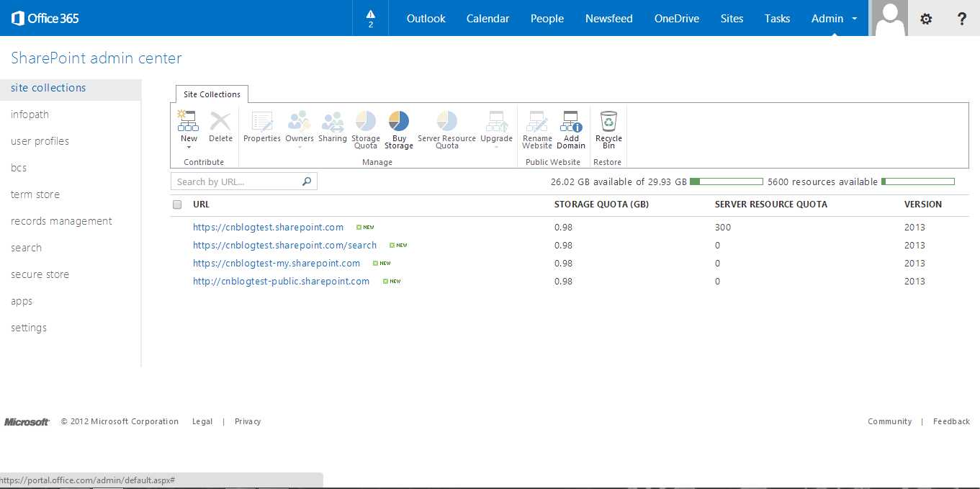Click the Delete ribbon icon

pos(220,122)
